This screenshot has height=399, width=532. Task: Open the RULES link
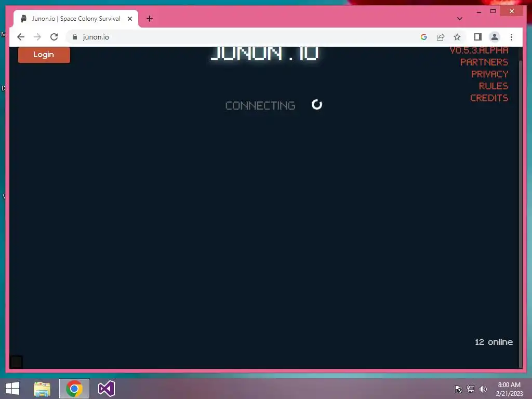494,86
